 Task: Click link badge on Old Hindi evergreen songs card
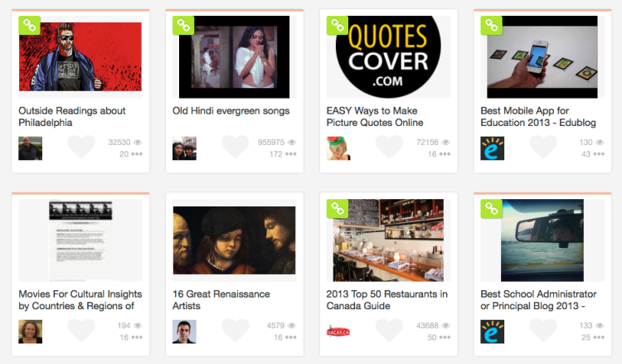tap(183, 26)
